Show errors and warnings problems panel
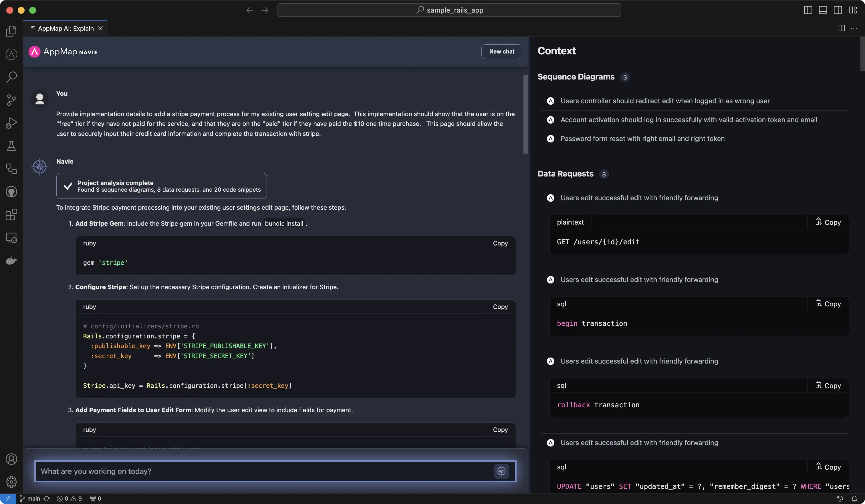Screen dimensions: 865x504 point(69,499)
